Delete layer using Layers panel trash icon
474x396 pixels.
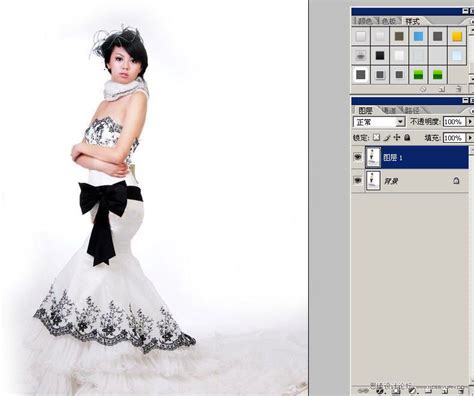pos(461,391)
